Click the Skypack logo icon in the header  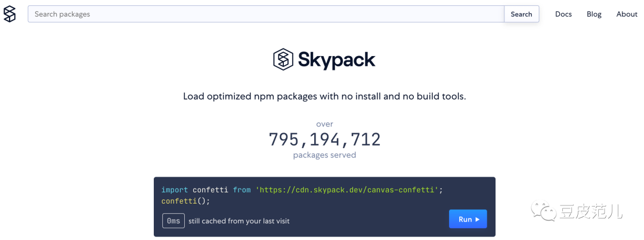[x=10, y=14]
